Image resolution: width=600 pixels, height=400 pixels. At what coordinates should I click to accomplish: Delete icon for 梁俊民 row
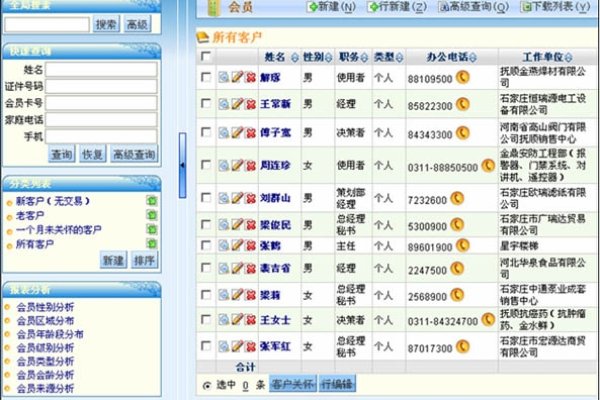251,225
